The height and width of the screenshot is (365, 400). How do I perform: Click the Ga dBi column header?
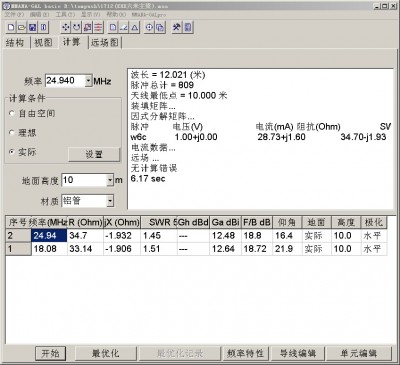pyautogui.click(x=225, y=222)
